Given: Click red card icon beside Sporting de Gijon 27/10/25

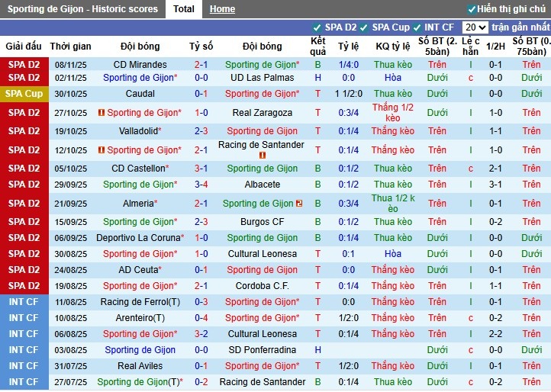Looking at the screenshot, I should pyautogui.click(x=101, y=113).
